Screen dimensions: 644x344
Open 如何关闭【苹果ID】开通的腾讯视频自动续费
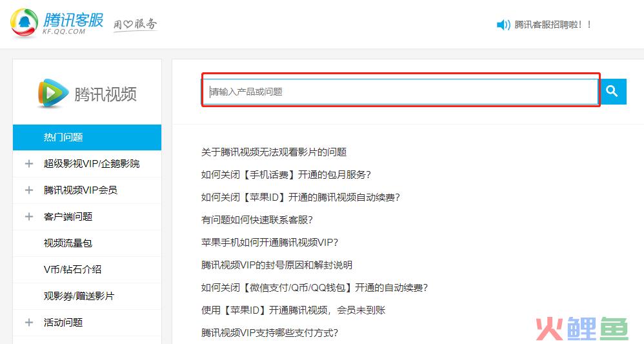coord(300,197)
